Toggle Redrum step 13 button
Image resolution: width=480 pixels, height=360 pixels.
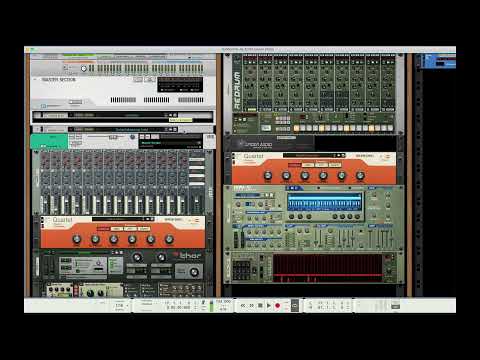[372, 128]
